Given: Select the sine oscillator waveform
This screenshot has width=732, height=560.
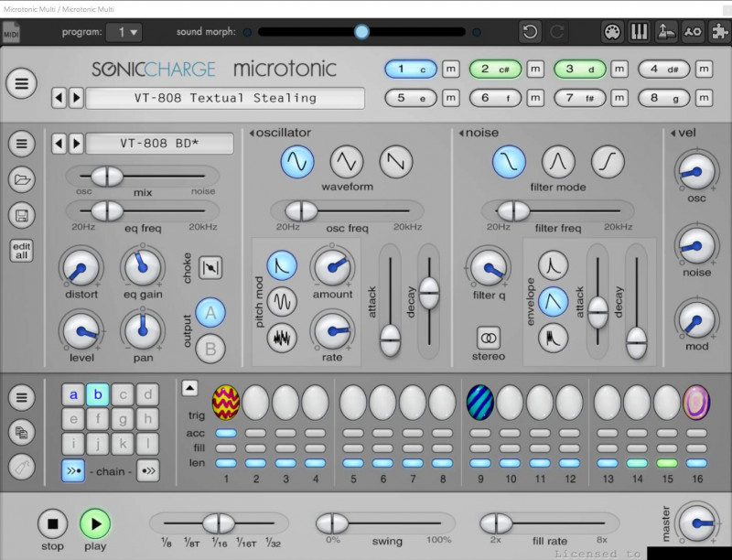Looking at the screenshot, I should [296, 162].
